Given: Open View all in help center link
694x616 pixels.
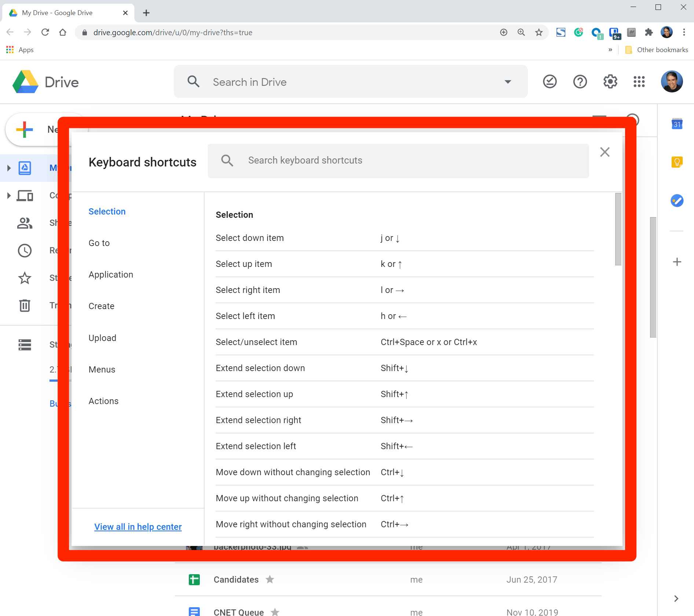Looking at the screenshot, I should click(138, 527).
